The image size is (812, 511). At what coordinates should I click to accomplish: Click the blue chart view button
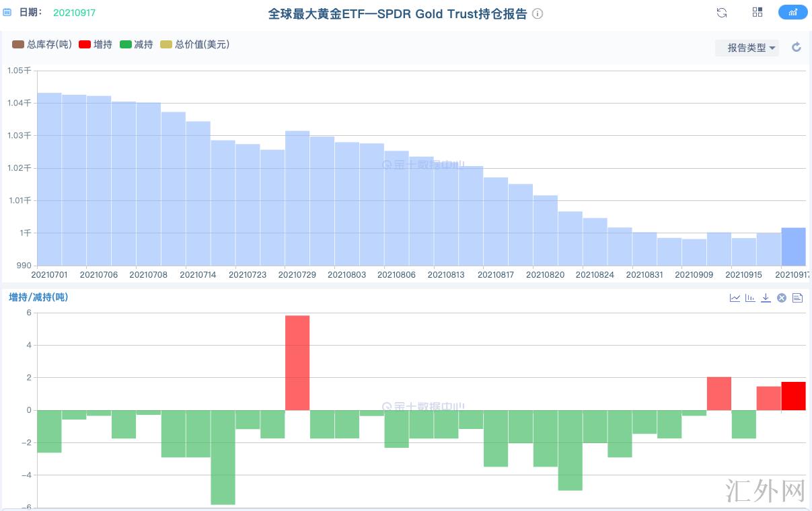click(x=792, y=13)
